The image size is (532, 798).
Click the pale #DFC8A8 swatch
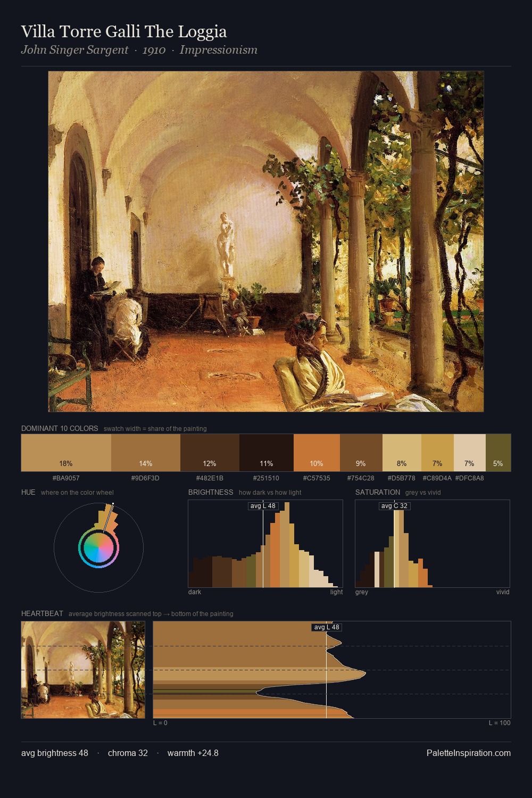(x=470, y=453)
